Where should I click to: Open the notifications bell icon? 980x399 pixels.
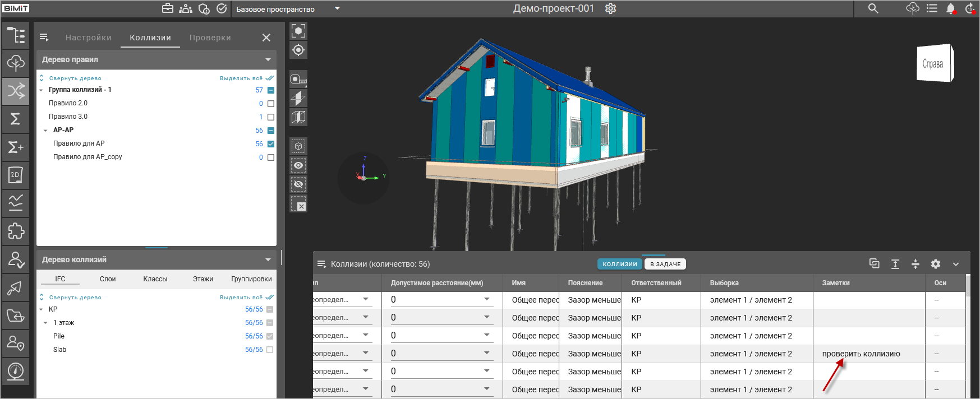click(x=950, y=8)
